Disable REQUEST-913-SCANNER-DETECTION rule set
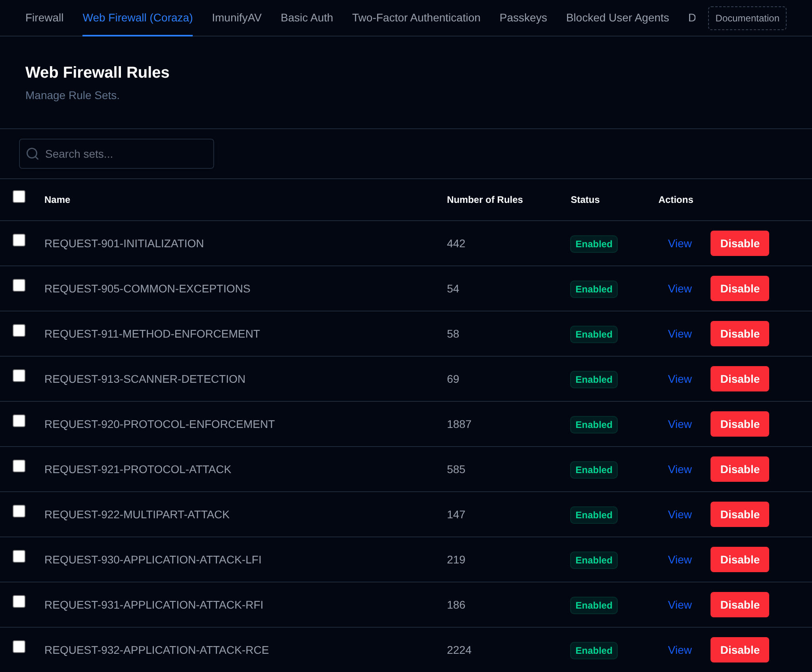 [x=740, y=379]
